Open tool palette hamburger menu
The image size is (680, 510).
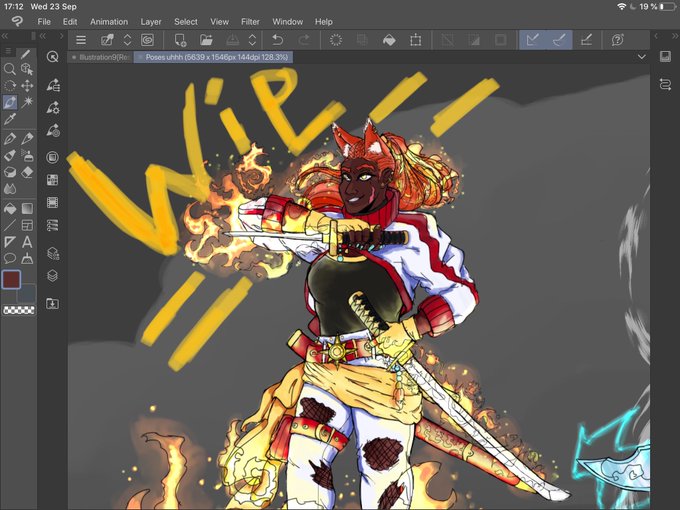(8, 52)
